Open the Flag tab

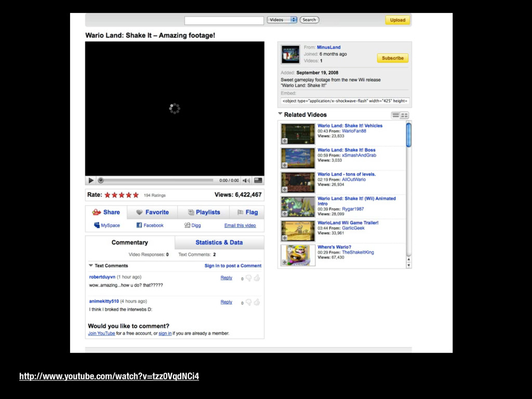247,212
